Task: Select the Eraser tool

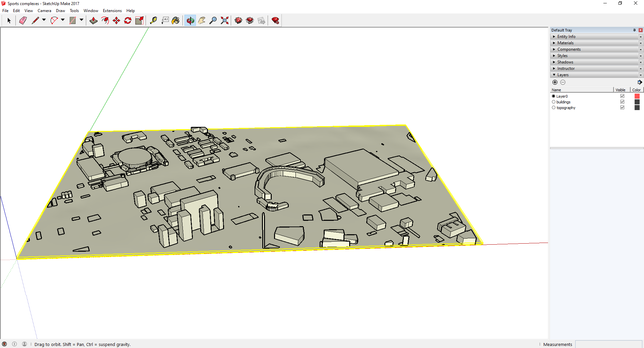Action: [x=23, y=20]
